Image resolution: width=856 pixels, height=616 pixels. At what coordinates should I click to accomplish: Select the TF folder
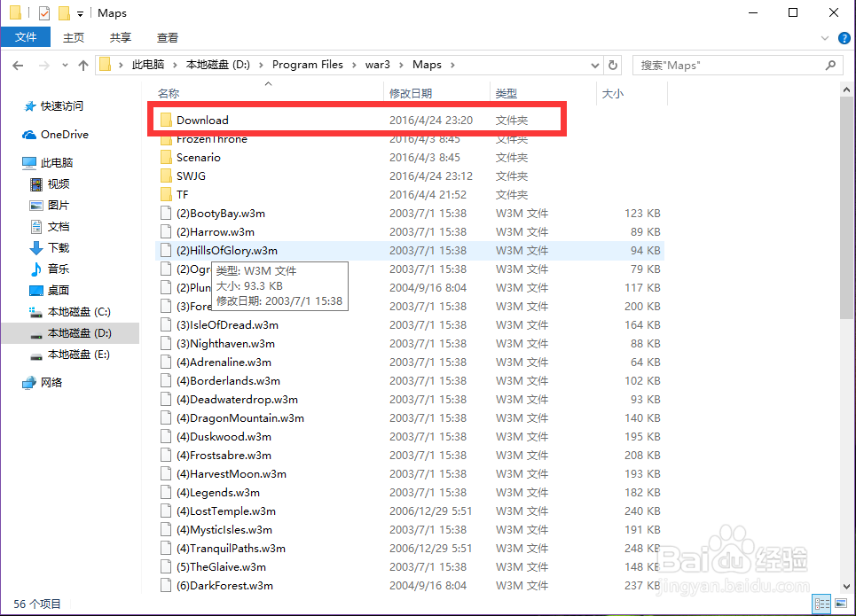410,195
